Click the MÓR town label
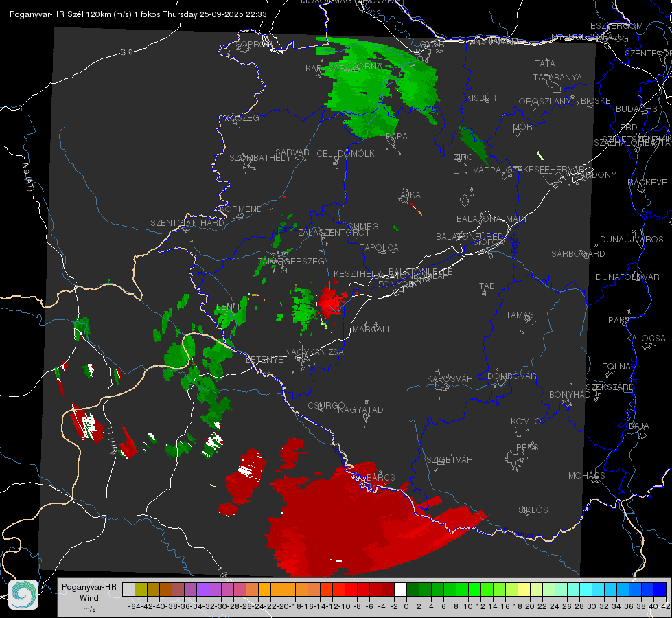 [x=523, y=127]
